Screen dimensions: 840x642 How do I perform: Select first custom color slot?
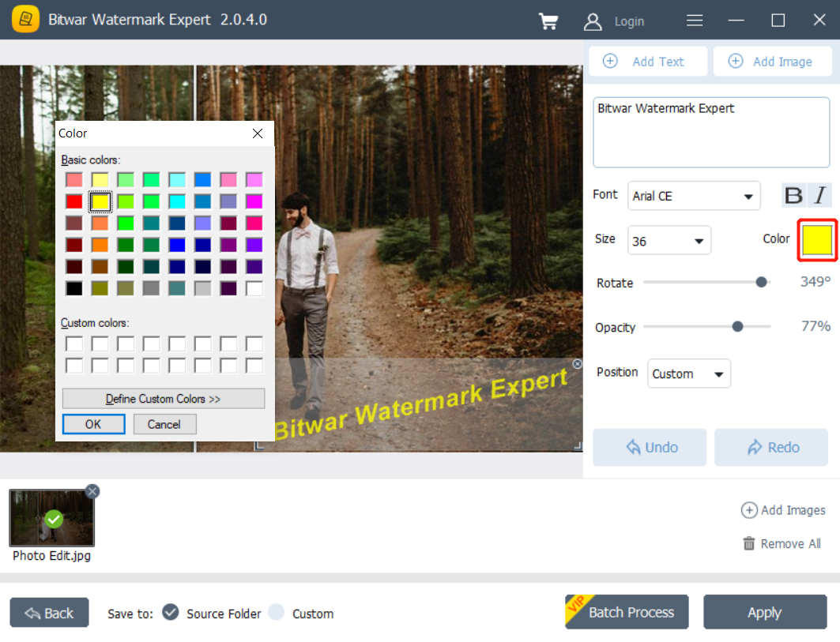coord(74,344)
